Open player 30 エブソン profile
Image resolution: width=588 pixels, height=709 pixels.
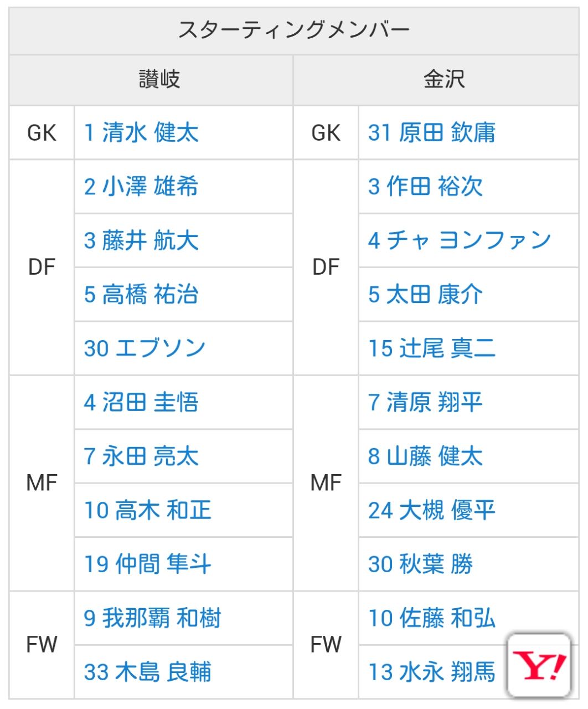[x=145, y=348]
